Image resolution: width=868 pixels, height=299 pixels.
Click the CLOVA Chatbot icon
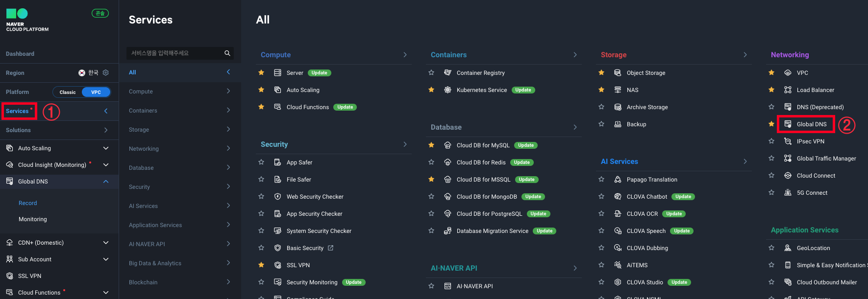pyautogui.click(x=618, y=196)
